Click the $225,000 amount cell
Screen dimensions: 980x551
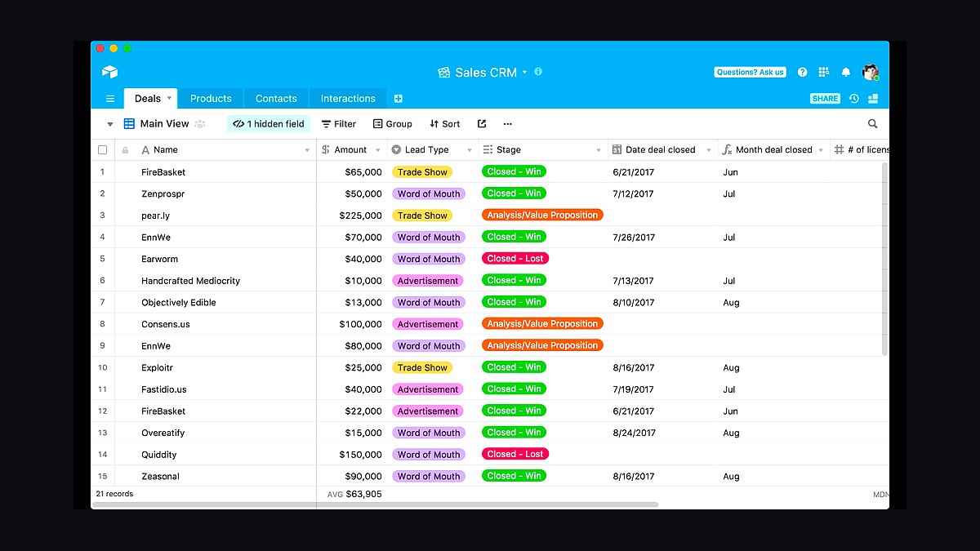(x=352, y=216)
